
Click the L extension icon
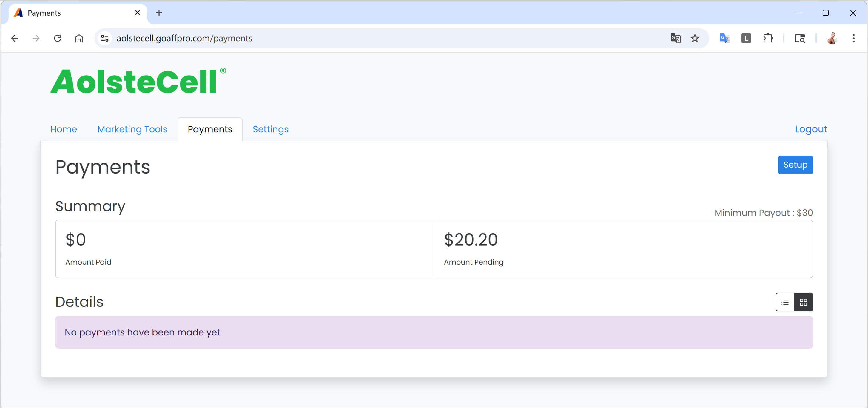point(746,39)
